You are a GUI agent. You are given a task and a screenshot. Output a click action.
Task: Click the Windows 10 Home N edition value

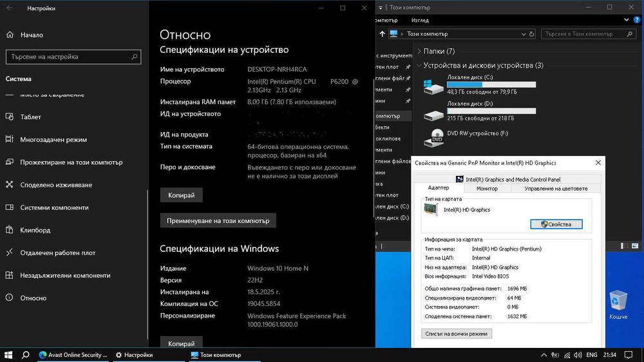click(278, 269)
